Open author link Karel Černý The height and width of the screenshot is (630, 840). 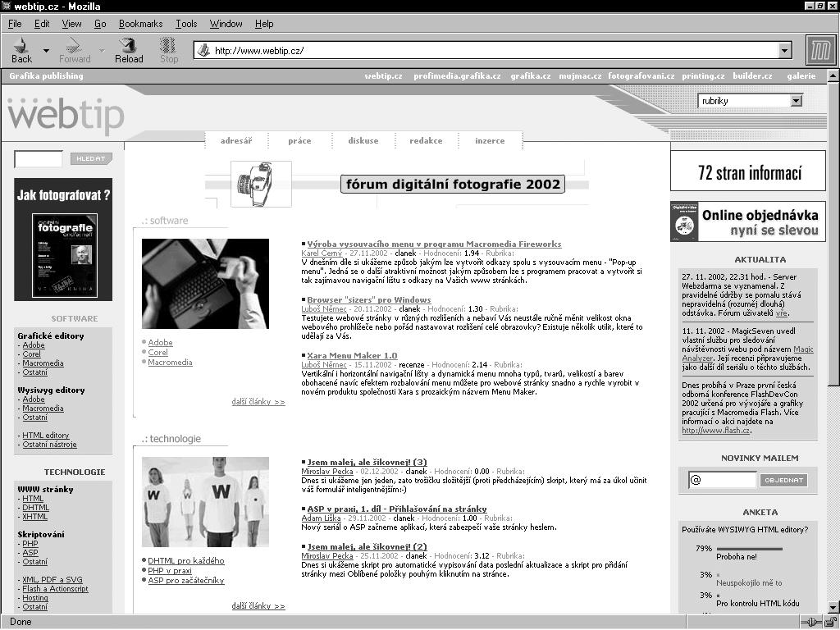click(x=322, y=253)
